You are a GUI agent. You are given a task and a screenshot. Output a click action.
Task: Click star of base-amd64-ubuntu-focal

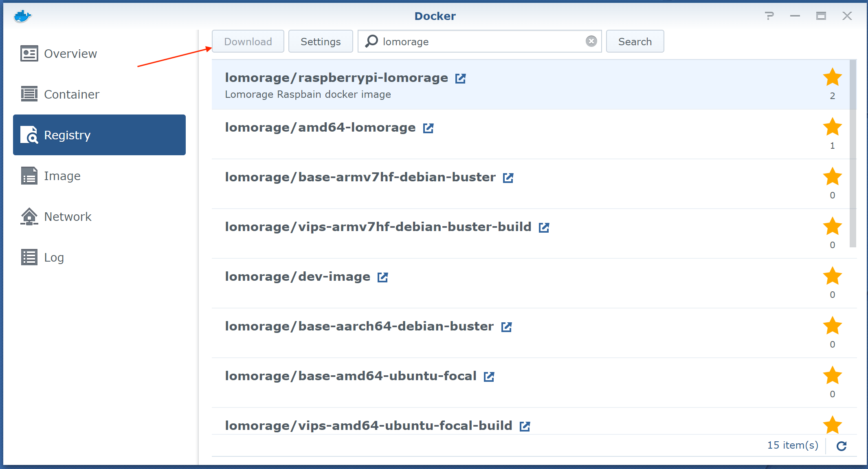coord(833,375)
